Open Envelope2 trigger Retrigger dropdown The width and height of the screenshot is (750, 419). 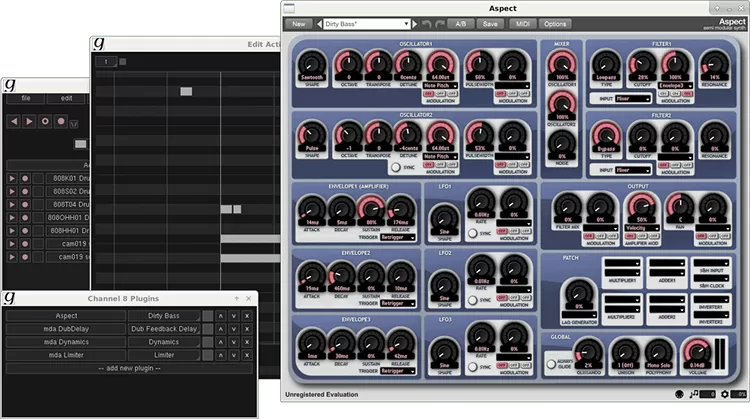(x=398, y=303)
